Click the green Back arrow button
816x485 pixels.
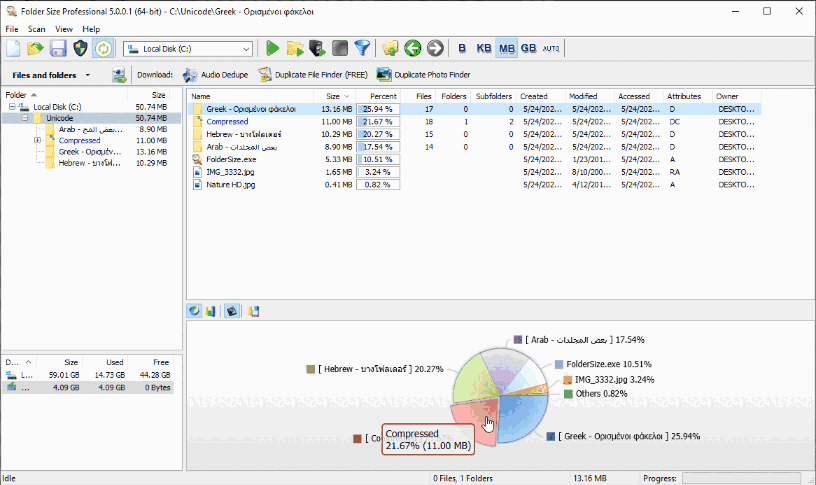point(412,48)
